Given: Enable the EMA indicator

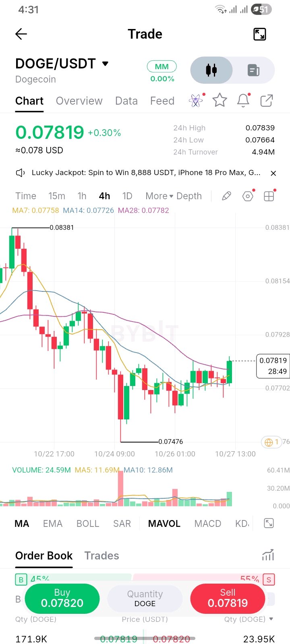Looking at the screenshot, I should click(53, 524).
